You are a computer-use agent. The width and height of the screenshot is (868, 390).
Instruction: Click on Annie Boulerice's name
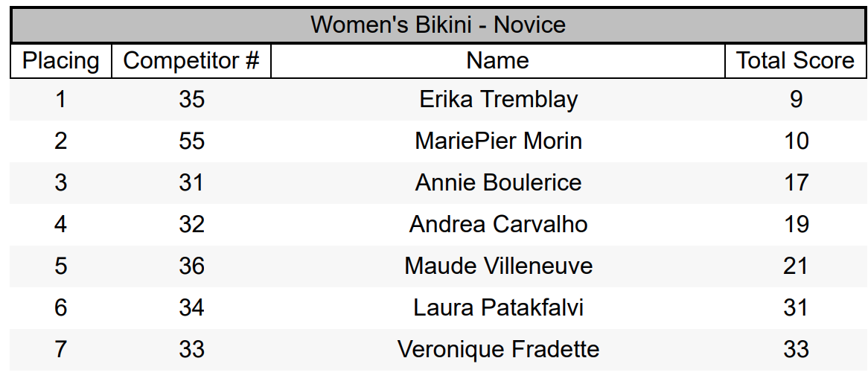pos(498,182)
